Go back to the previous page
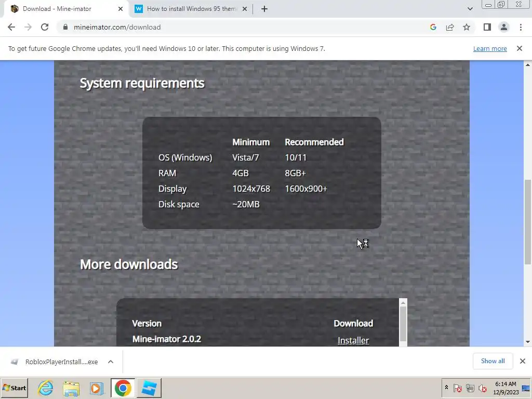The image size is (532, 399). (x=11, y=27)
